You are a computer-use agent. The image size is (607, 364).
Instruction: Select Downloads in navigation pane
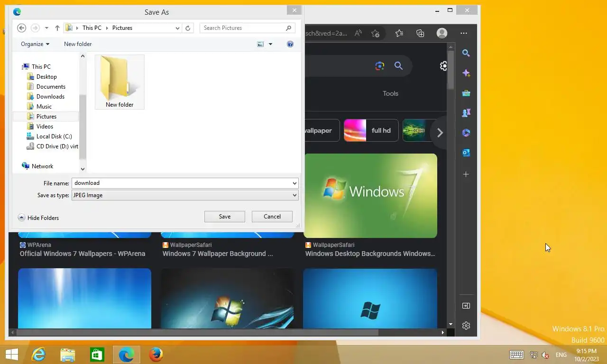point(50,97)
